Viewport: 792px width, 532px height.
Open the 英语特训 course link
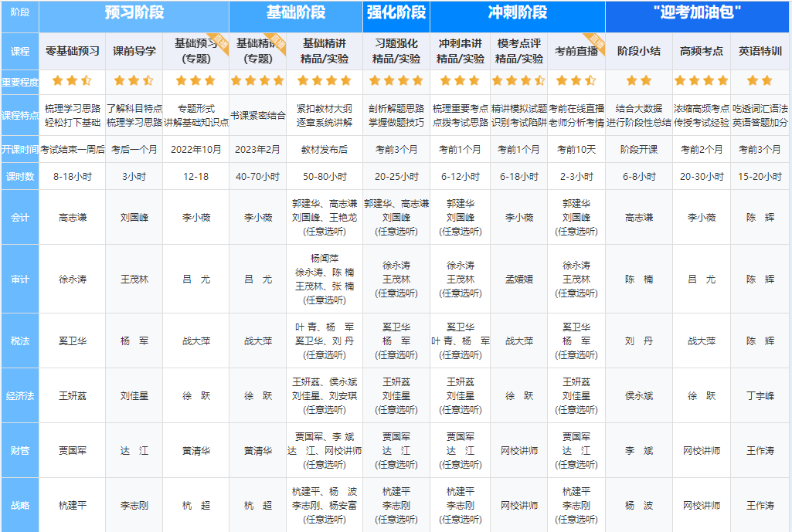(x=760, y=52)
